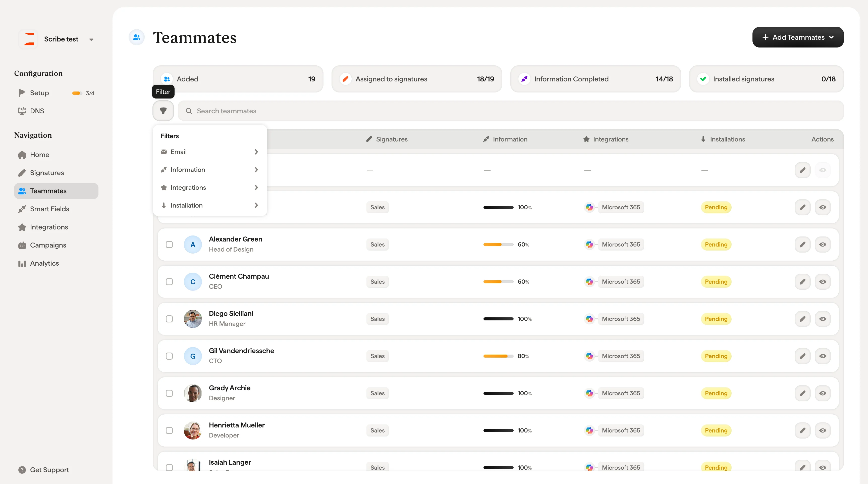Click the purple plug icon on Information Completed
This screenshot has width=868, height=484.
pyautogui.click(x=524, y=79)
